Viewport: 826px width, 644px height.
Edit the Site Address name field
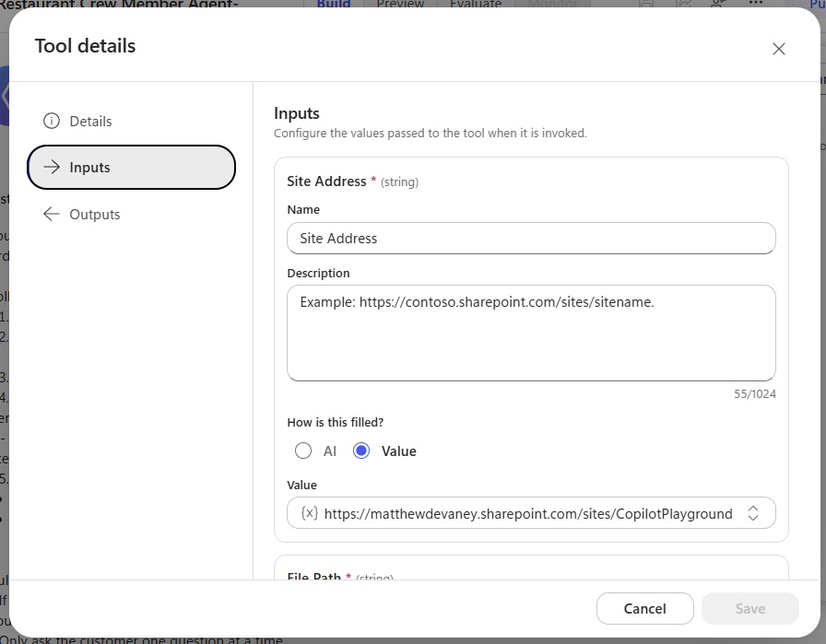531,238
